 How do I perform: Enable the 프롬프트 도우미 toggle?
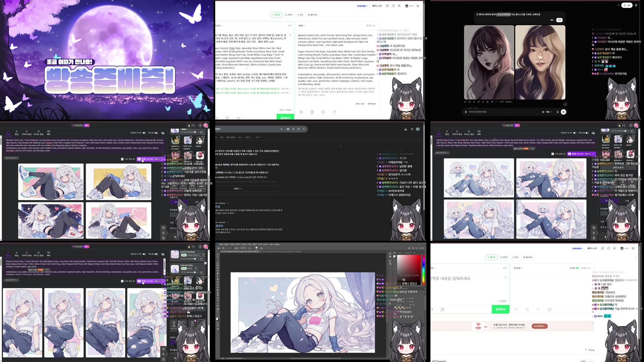(144, 133)
